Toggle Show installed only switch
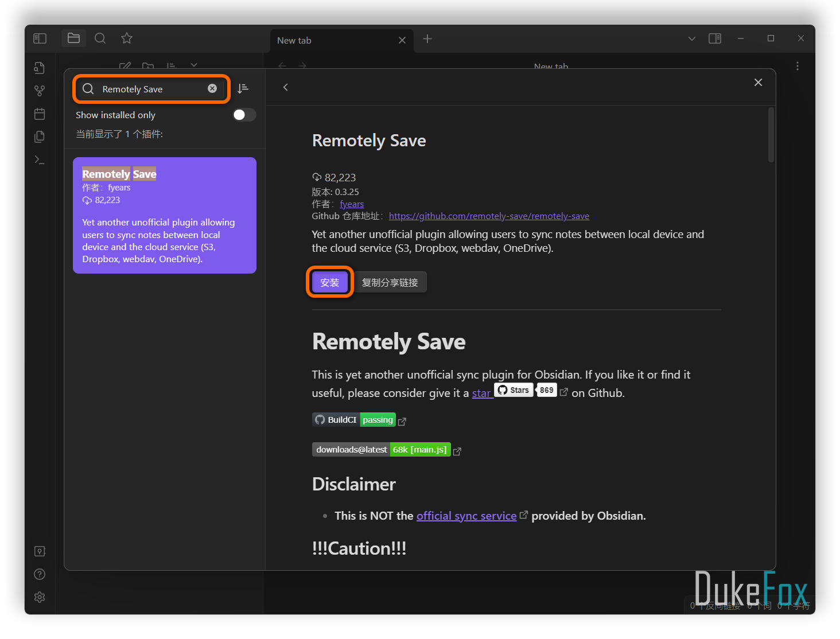The image size is (840, 639). [243, 115]
